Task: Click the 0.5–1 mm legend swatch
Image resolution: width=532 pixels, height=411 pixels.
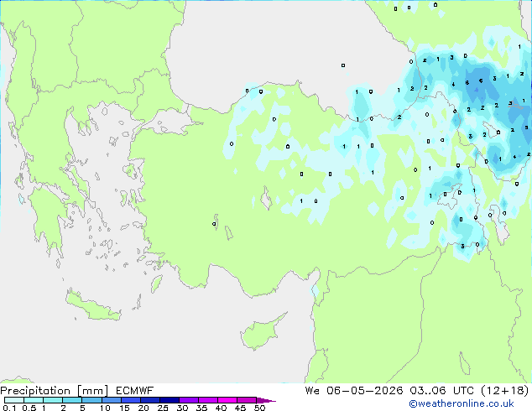Action: tap(34, 400)
